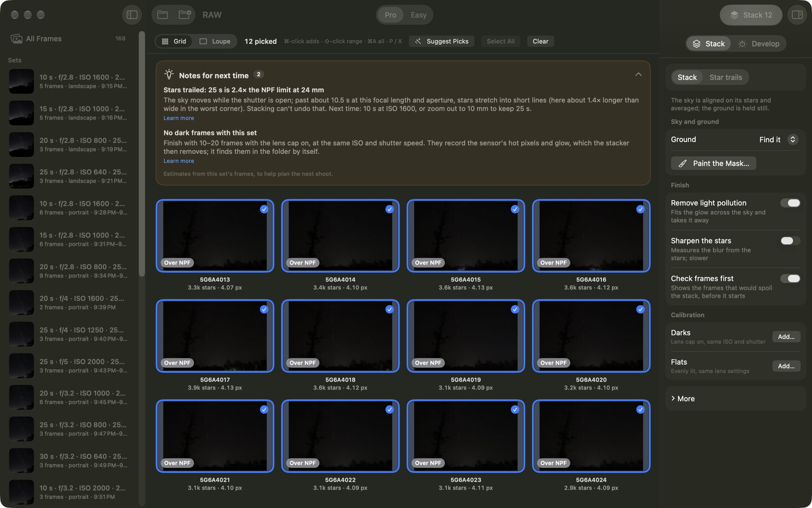Screen dimensions: 812x508
Task: Toggle Remove light pollution switch
Action: coord(790,203)
